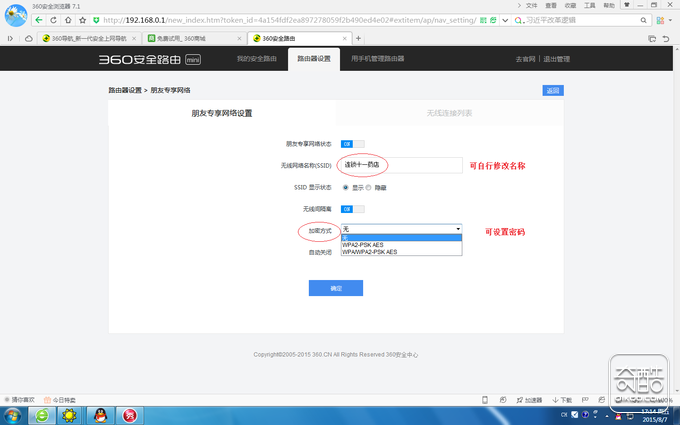Click the taskbar date 2015/8/7
The image size is (680, 425).
[x=655, y=420]
